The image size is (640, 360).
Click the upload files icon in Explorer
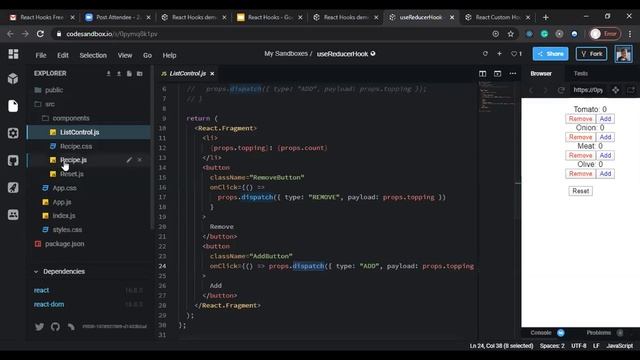(x=119, y=73)
